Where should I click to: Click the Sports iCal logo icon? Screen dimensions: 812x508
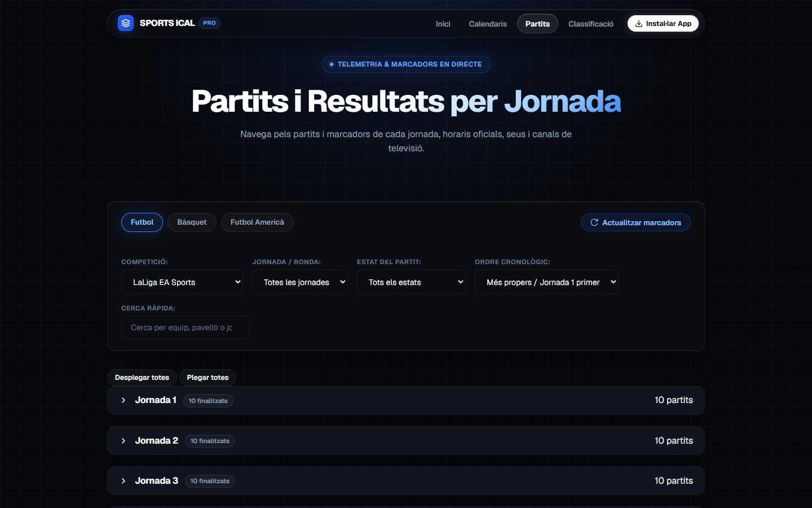126,23
